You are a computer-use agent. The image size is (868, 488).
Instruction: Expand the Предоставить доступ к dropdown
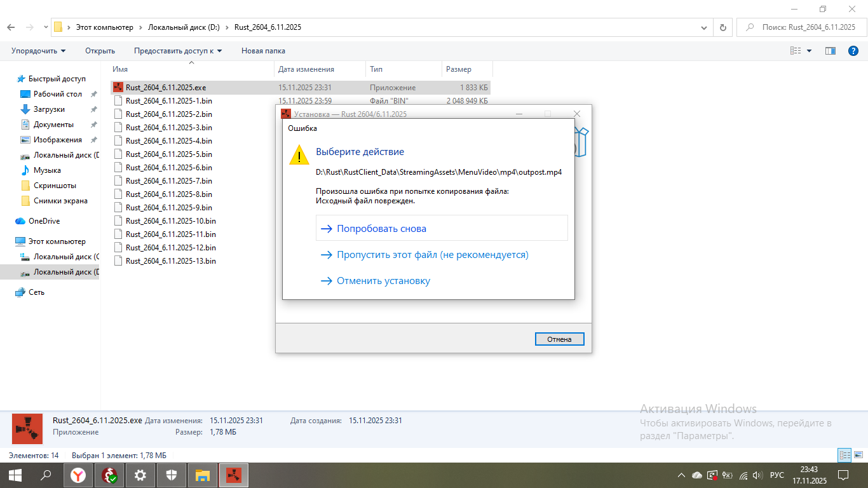point(178,51)
